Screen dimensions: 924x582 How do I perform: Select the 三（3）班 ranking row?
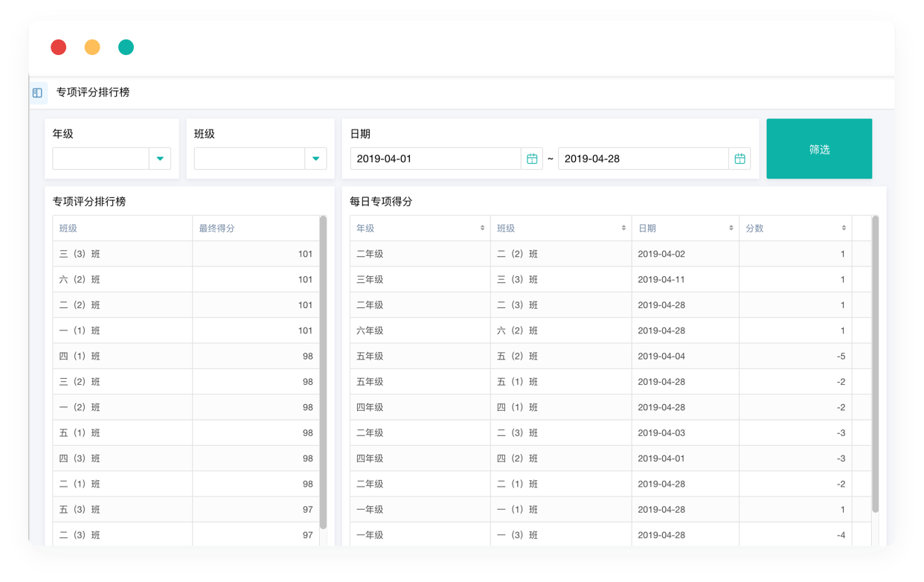[186, 254]
